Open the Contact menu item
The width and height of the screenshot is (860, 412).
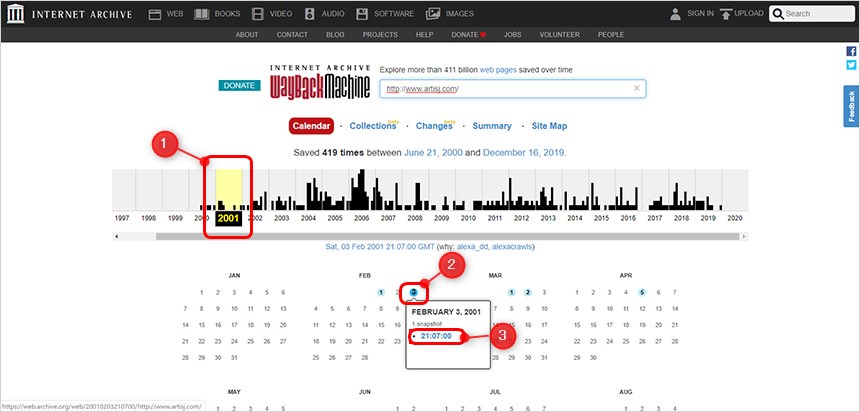(292, 35)
